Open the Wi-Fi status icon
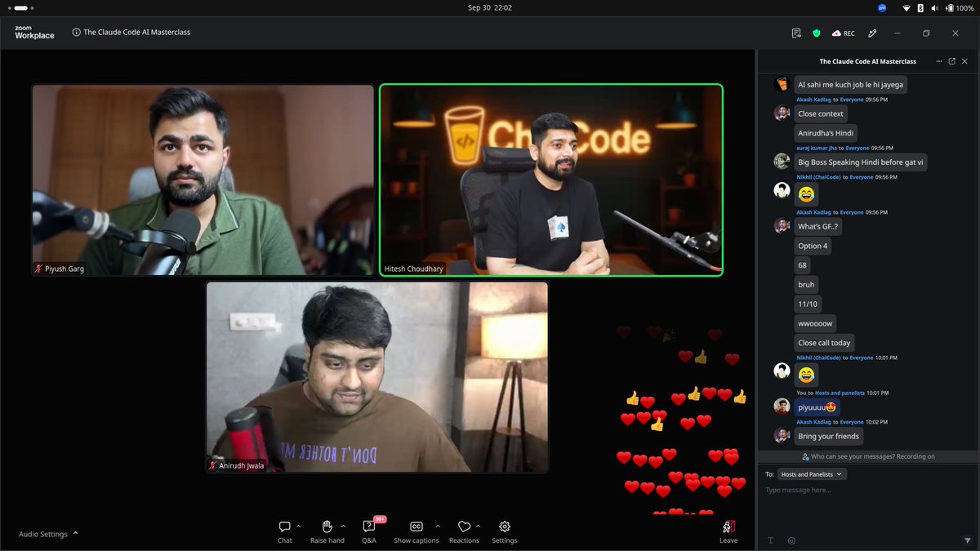The width and height of the screenshot is (980, 551). 906,7
